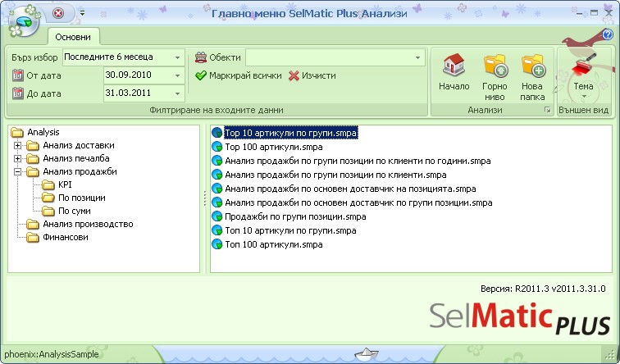Open the От дата date picker arrow
The image size is (620, 364).
tap(177, 76)
